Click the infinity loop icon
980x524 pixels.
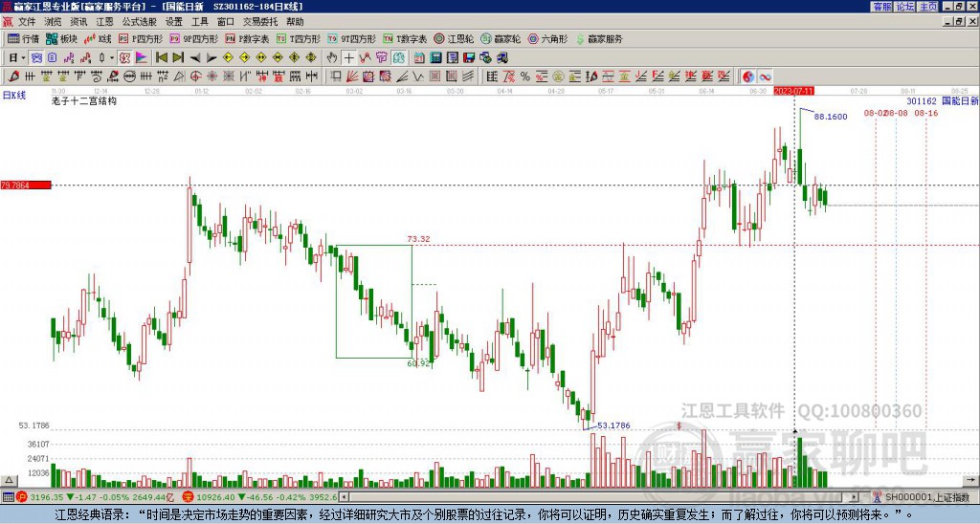point(765,76)
